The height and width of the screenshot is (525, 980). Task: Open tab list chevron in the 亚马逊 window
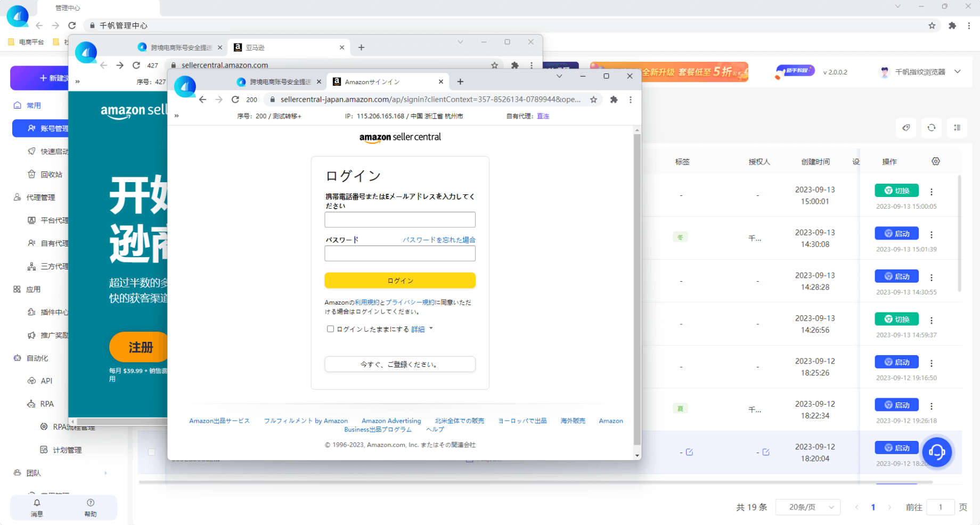coord(460,42)
